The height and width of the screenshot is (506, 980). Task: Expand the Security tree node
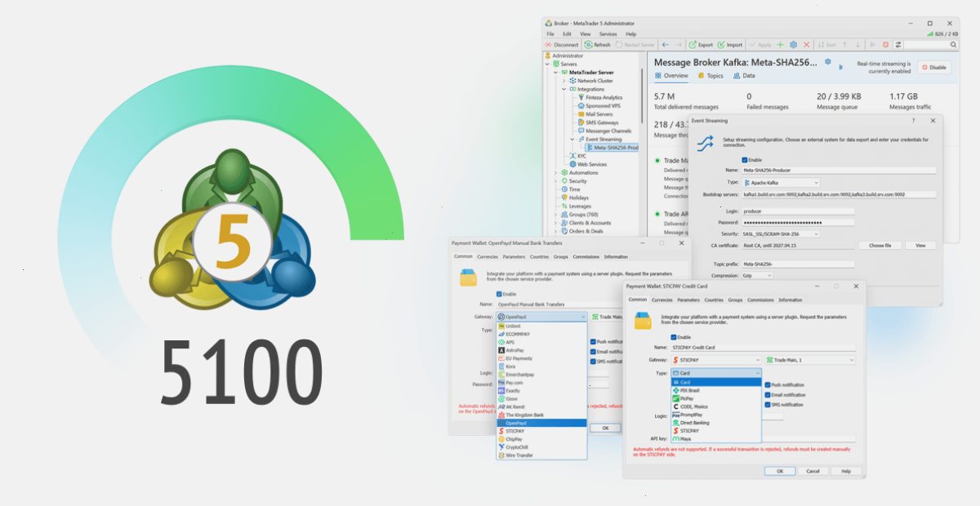555,181
